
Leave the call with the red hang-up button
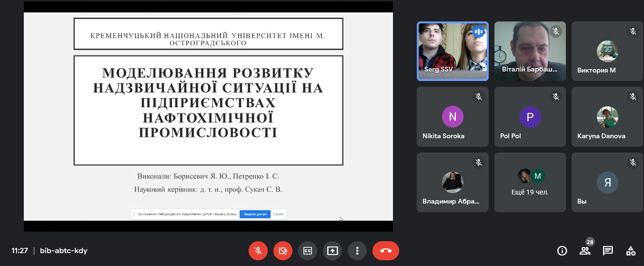(386, 250)
